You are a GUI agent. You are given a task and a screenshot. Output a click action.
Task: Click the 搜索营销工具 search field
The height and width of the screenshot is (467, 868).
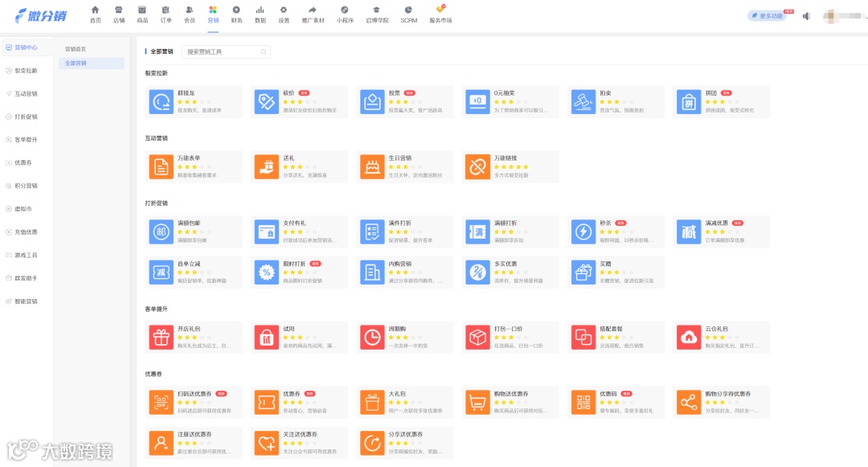pos(226,52)
